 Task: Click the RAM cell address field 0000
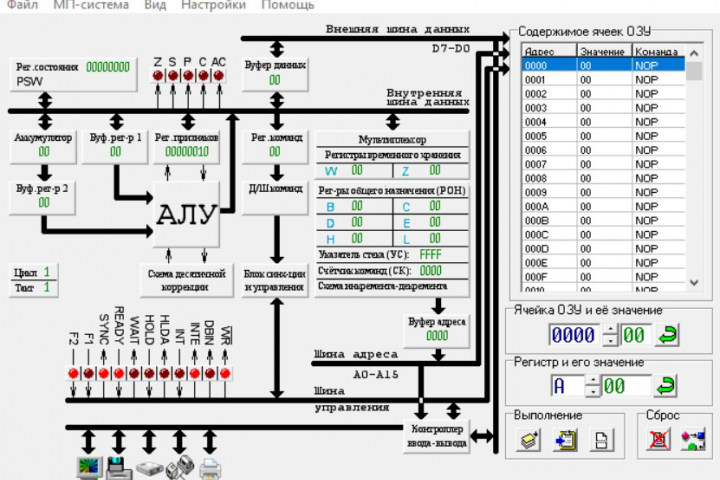[x=574, y=335]
